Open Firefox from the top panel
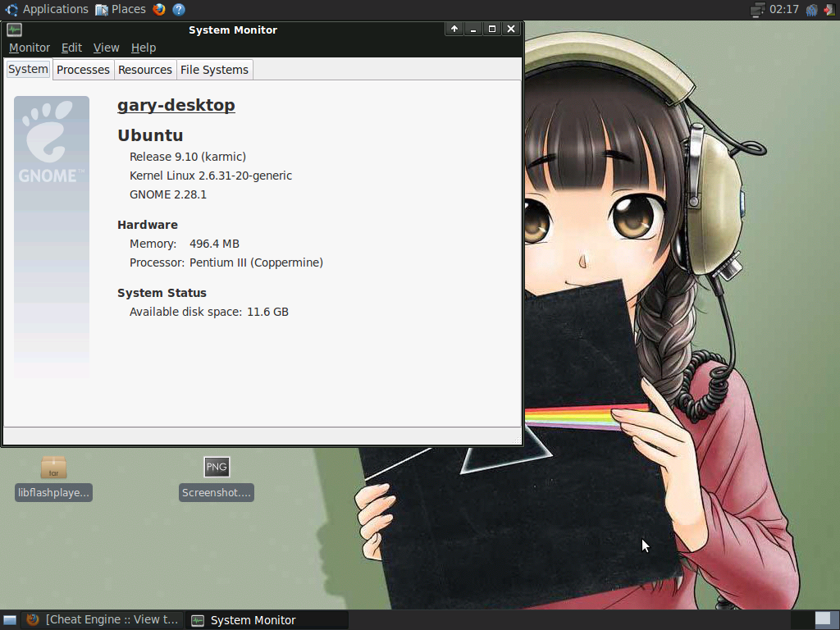The image size is (840, 630). (158, 9)
